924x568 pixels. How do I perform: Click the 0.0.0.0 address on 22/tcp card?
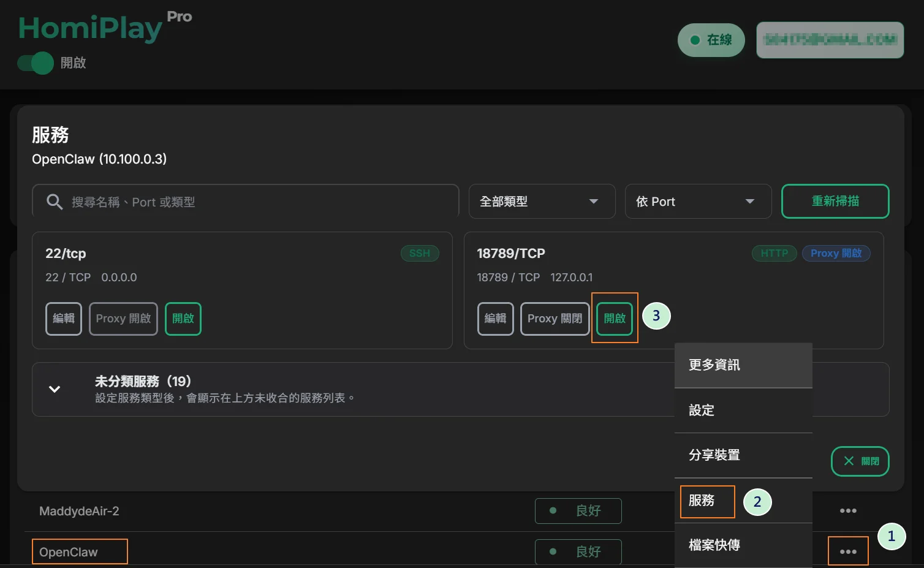[x=119, y=278]
